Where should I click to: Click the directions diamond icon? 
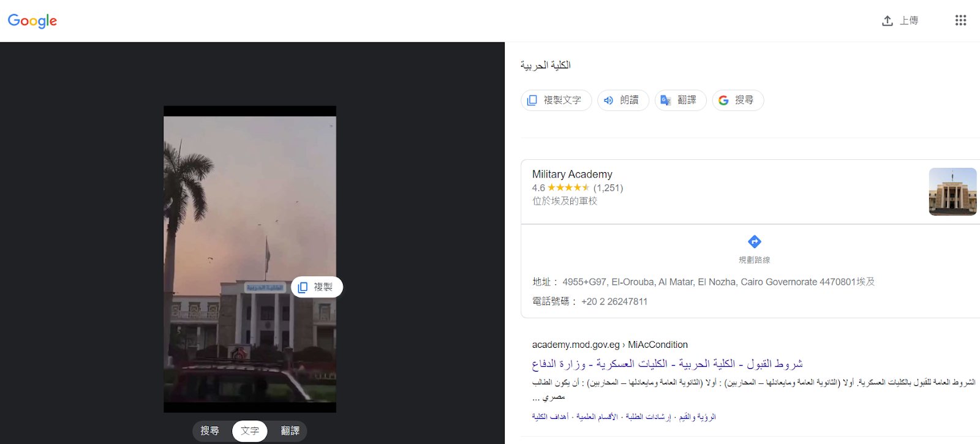[x=755, y=241]
